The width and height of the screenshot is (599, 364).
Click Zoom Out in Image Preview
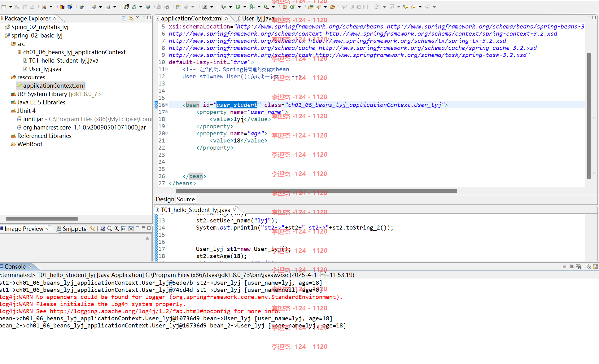pyautogui.click(x=109, y=229)
